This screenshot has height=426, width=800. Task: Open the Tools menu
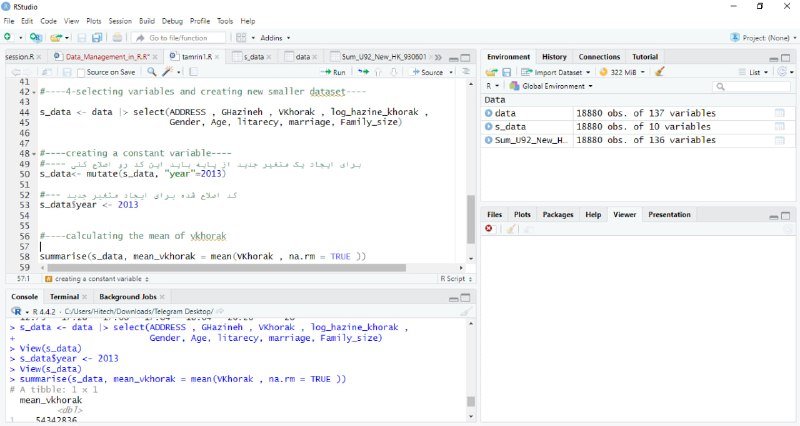click(224, 21)
